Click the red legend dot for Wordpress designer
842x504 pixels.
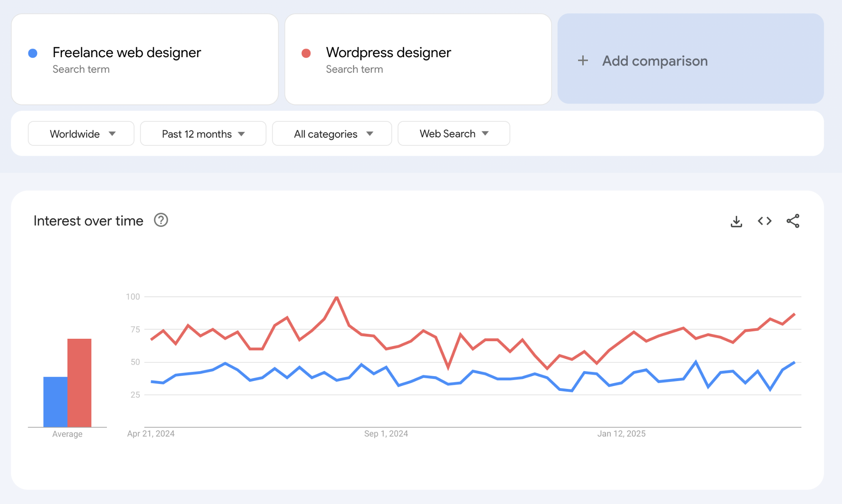(x=305, y=53)
